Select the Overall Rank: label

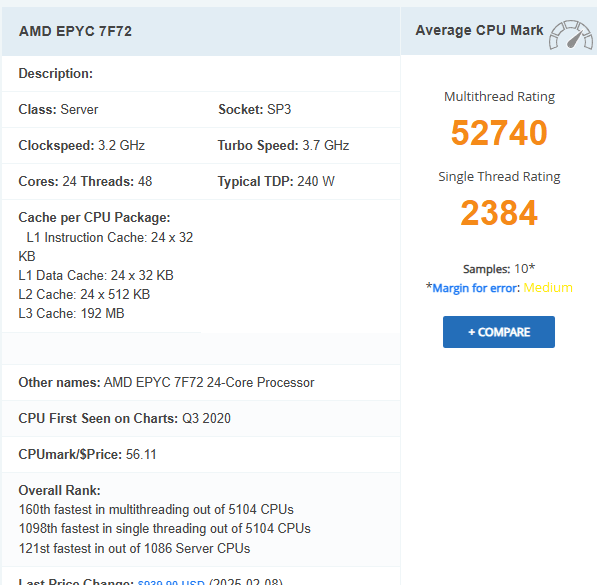60,491
